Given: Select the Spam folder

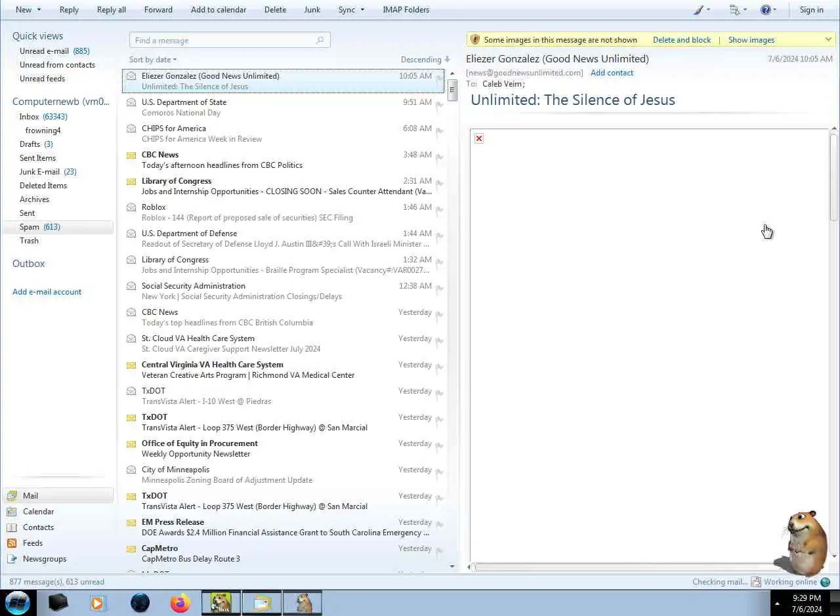Looking at the screenshot, I should (58, 227).
